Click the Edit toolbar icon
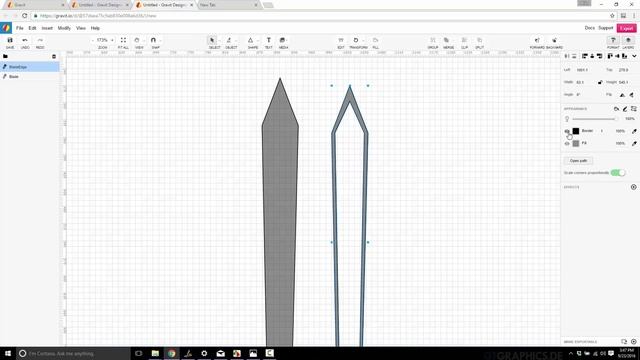 (x=341, y=40)
